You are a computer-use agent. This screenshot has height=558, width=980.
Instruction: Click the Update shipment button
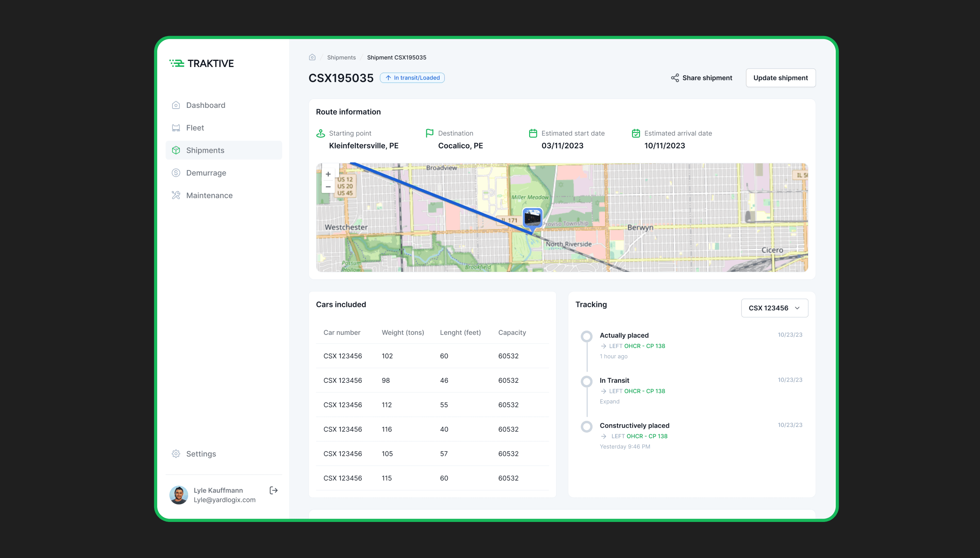[x=780, y=78]
